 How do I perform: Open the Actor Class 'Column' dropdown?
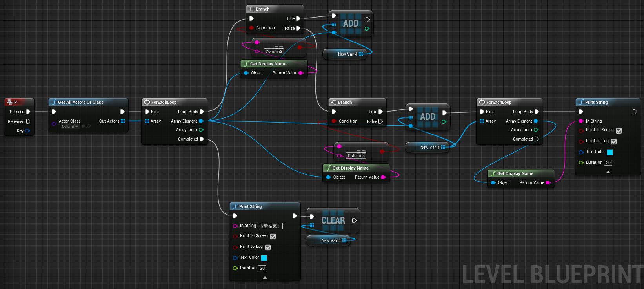pos(70,126)
